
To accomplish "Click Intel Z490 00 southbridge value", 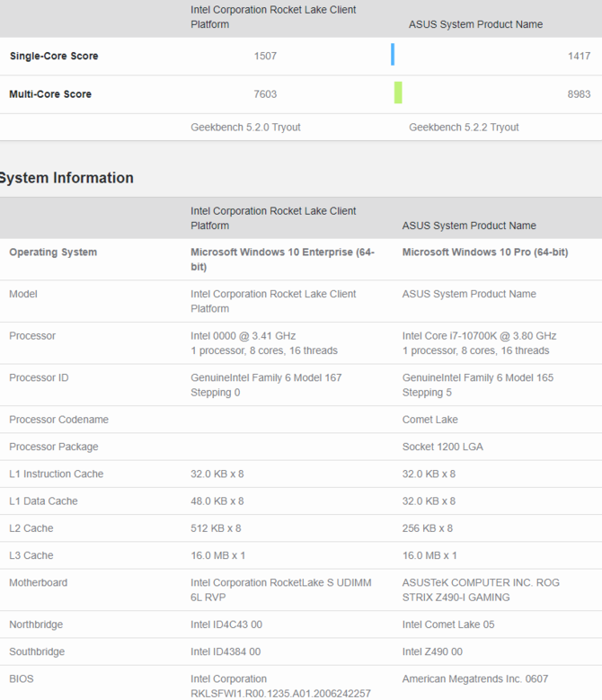I will (432, 652).
